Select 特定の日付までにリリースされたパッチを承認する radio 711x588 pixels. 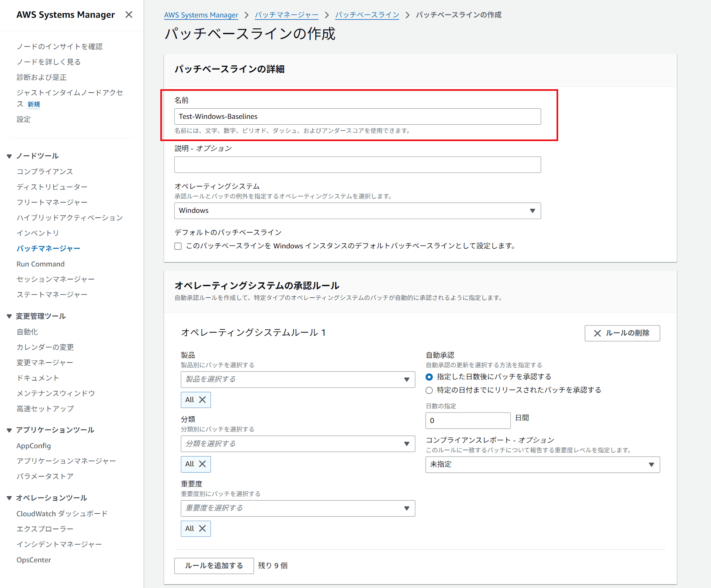(x=429, y=390)
